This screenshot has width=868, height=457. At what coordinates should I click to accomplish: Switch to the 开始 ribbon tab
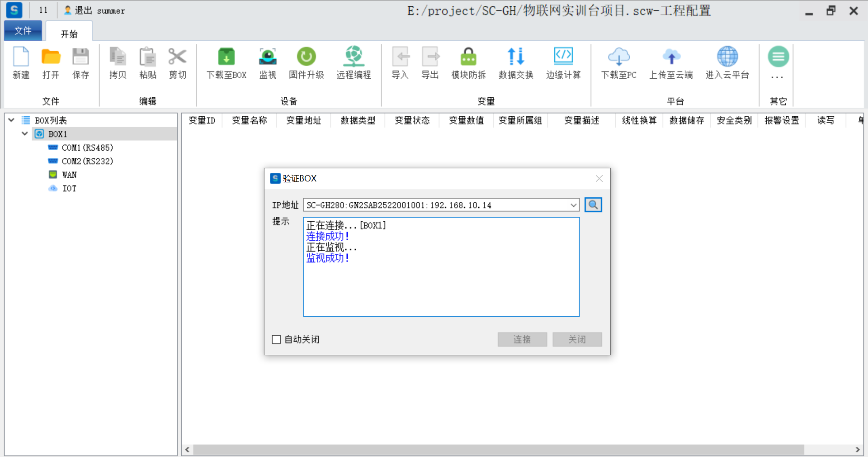pyautogui.click(x=69, y=34)
